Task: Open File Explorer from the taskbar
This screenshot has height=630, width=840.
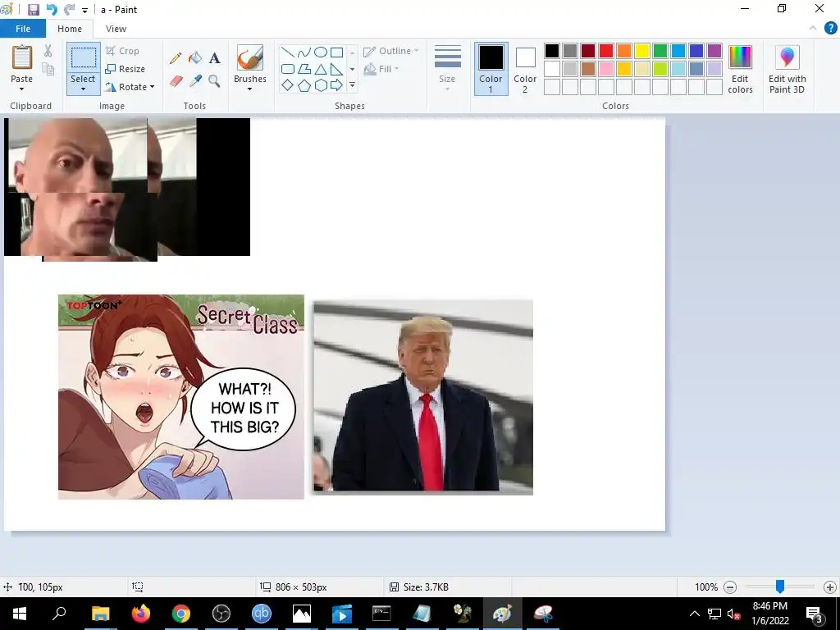Action: click(100, 614)
